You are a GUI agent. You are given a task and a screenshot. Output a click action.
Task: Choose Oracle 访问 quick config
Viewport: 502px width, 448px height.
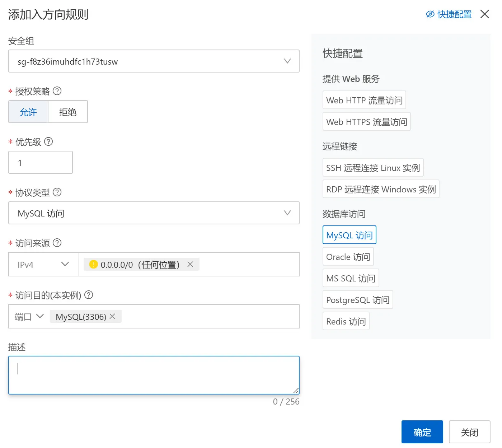tap(348, 256)
